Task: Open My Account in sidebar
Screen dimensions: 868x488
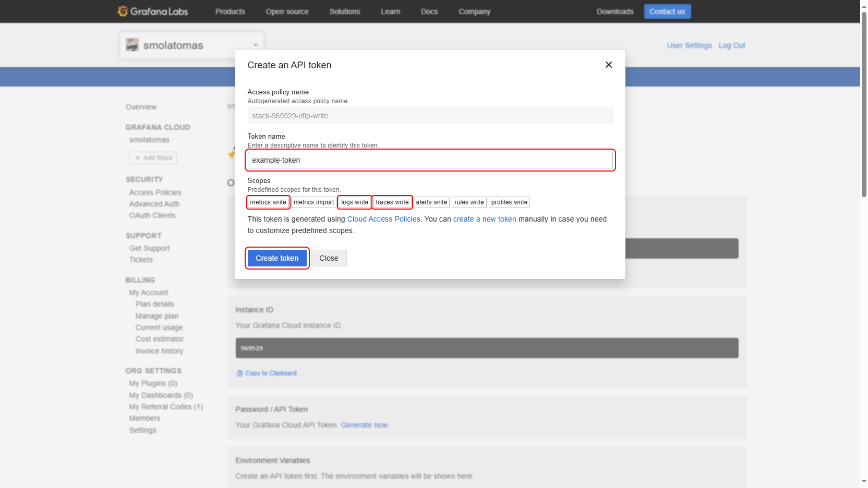Action: coord(149,292)
